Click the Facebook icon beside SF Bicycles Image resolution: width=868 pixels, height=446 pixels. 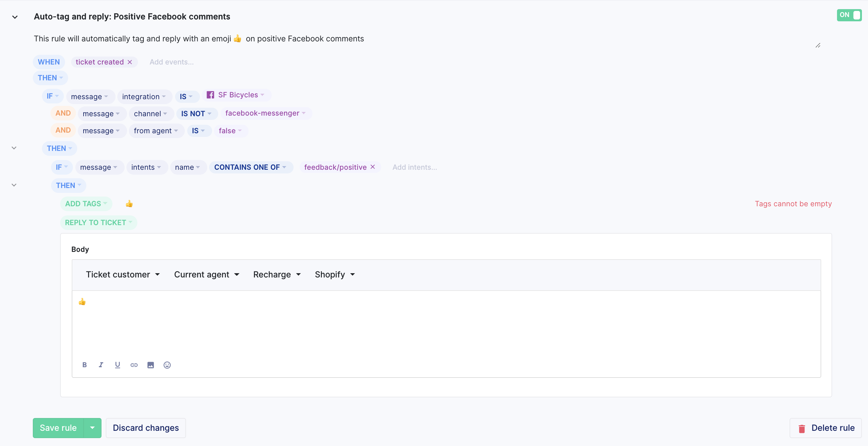210,95
